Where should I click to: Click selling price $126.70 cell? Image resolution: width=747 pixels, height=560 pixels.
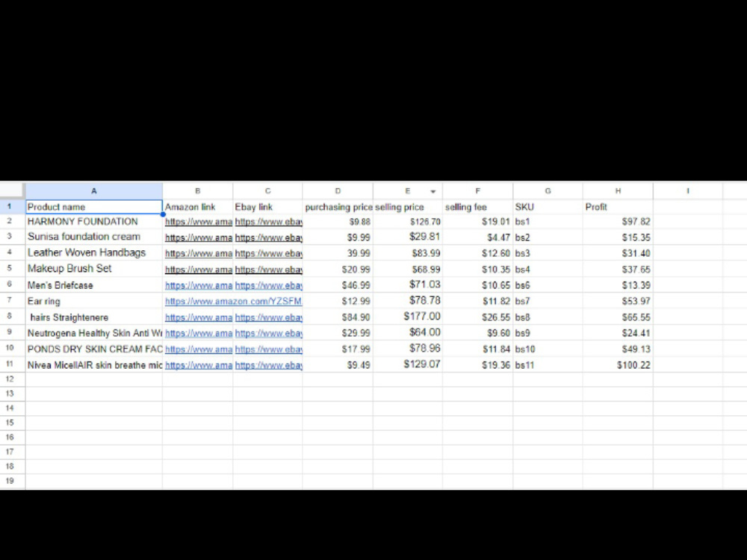click(408, 222)
